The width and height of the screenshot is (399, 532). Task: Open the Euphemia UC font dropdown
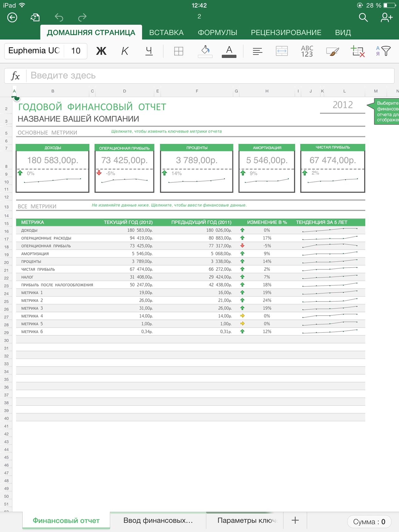click(x=34, y=51)
